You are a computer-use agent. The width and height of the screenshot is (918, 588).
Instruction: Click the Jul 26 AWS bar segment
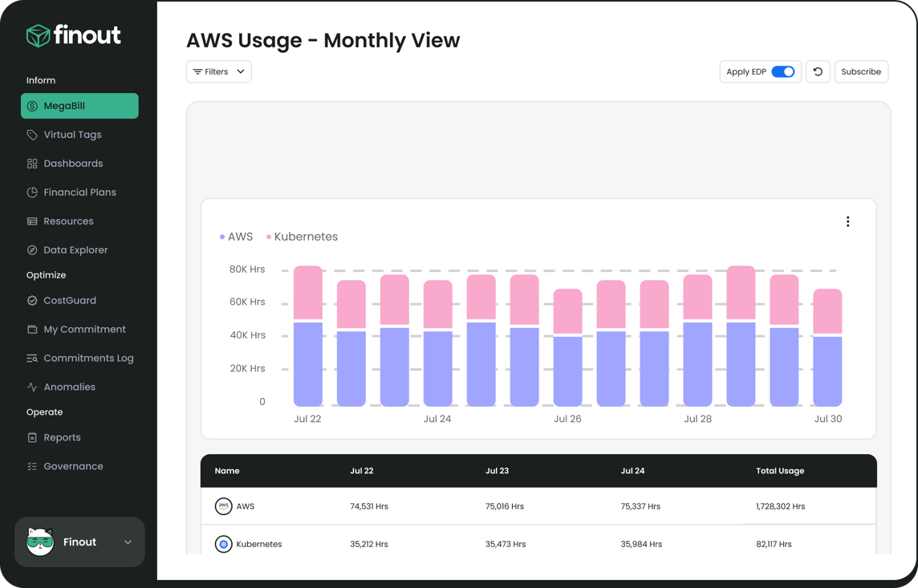[568, 371]
